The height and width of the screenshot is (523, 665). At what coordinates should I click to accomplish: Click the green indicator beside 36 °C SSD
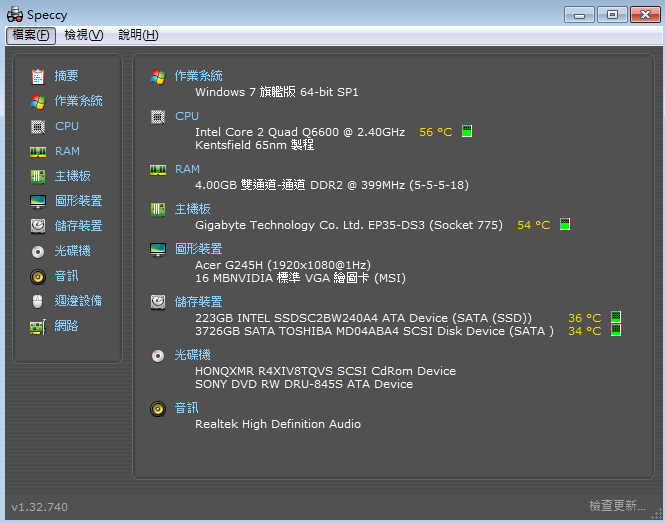[x=616, y=317]
